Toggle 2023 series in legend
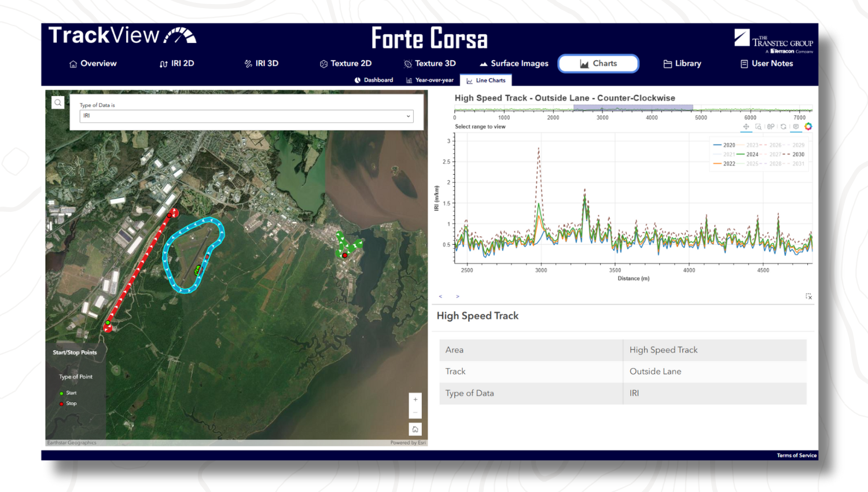The image size is (868, 492). [747, 145]
